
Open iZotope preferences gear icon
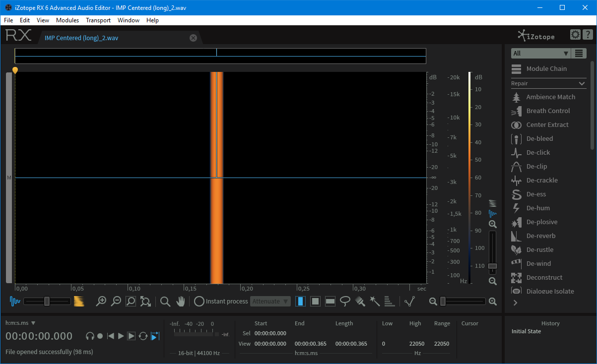[575, 34]
